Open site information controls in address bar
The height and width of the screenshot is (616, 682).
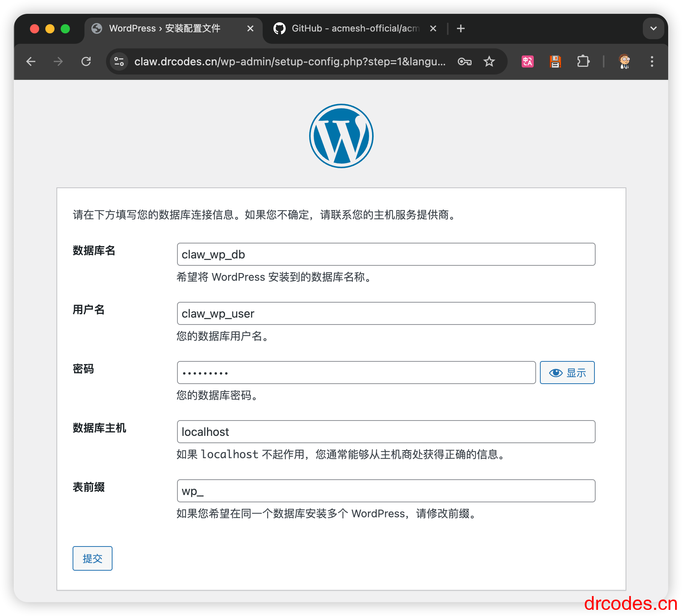click(119, 61)
